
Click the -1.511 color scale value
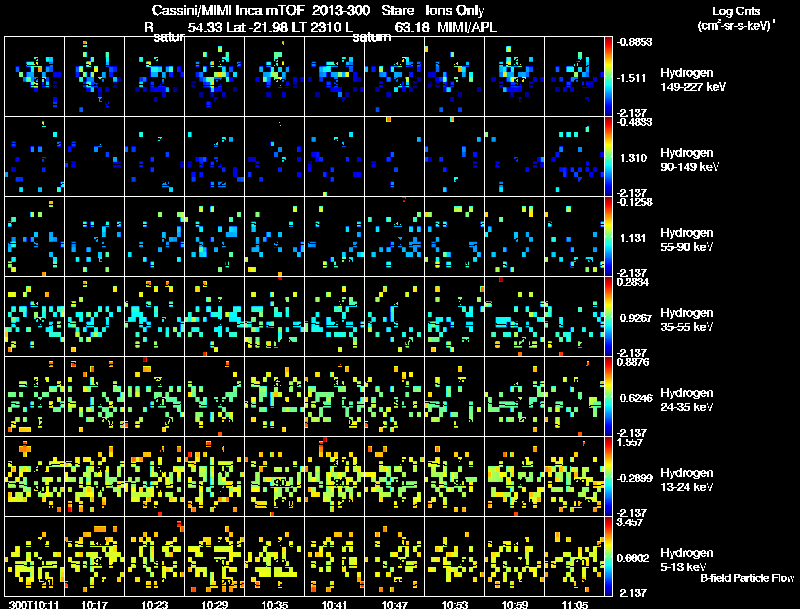pyautogui.click(x=632, y=78)
